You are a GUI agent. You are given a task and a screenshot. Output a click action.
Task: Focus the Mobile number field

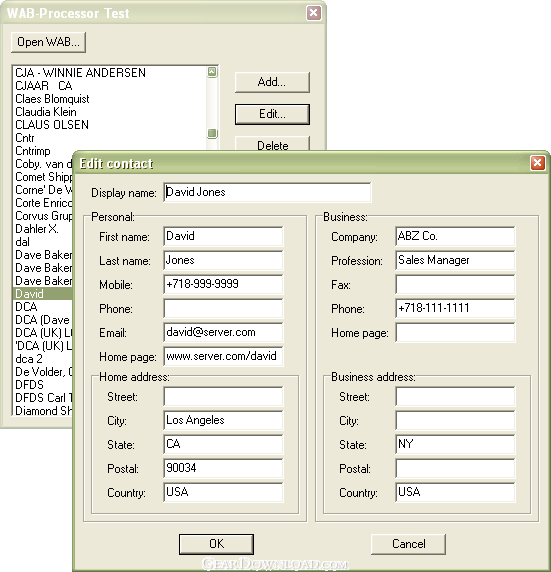(223, 284)
